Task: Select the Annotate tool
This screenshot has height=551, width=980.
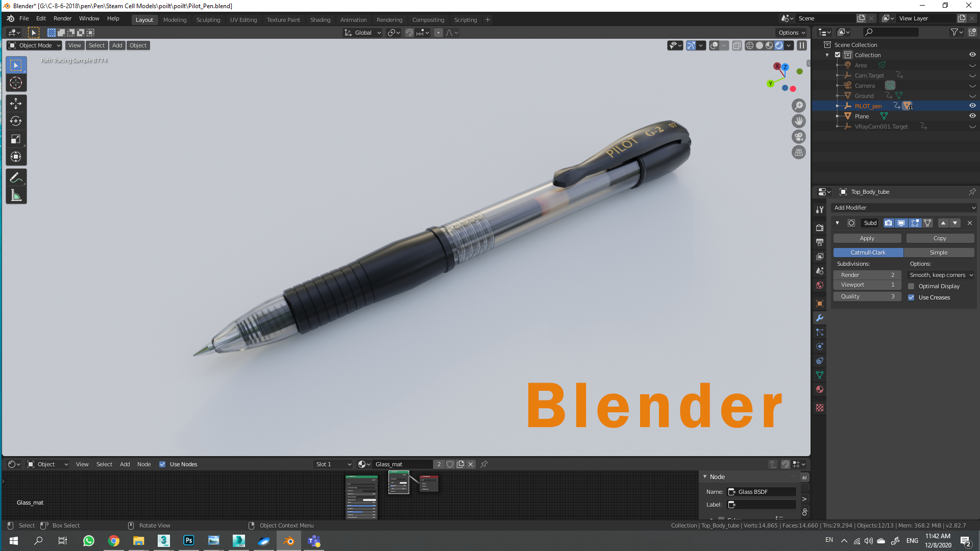Action: tap(16, 178)
